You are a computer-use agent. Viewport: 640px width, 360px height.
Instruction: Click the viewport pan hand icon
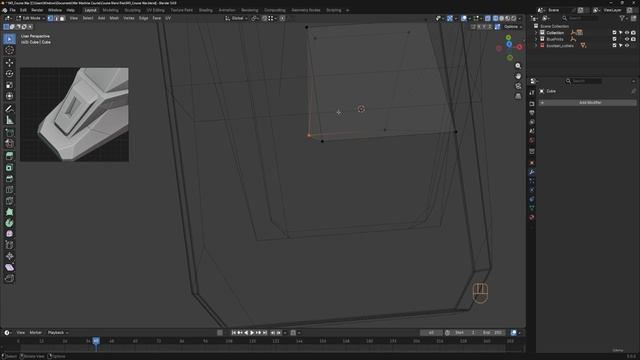click(x=518, y=76)
